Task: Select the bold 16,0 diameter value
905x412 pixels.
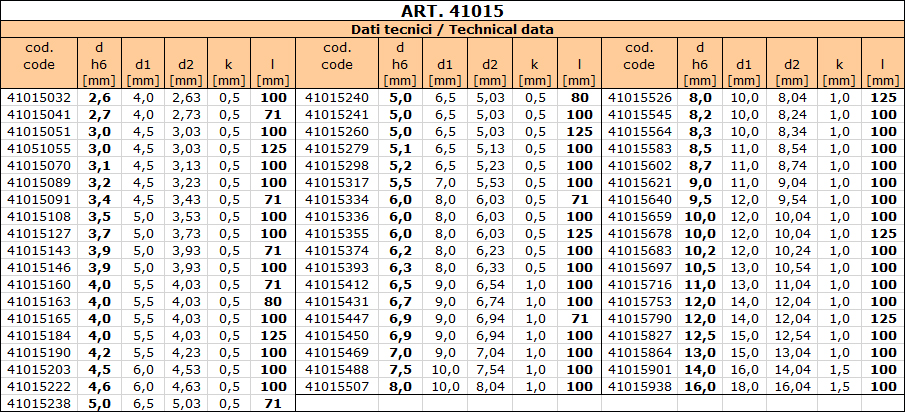Action: (700, 386)
